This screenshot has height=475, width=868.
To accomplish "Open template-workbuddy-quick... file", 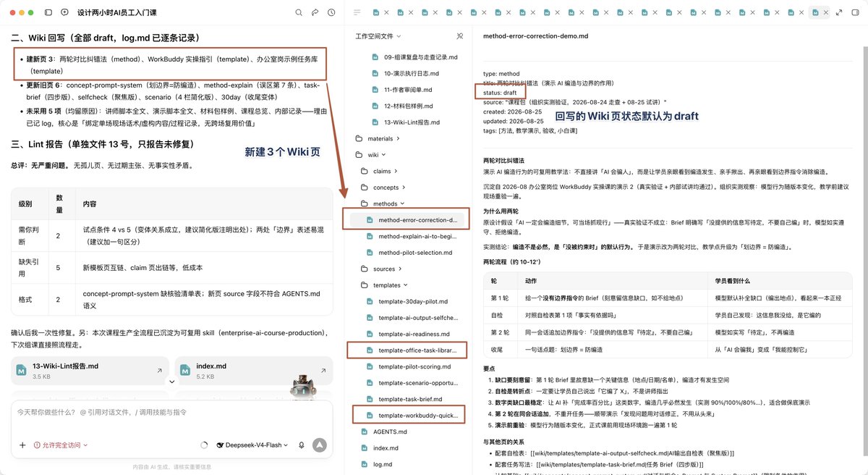I will tap(412, 416).
